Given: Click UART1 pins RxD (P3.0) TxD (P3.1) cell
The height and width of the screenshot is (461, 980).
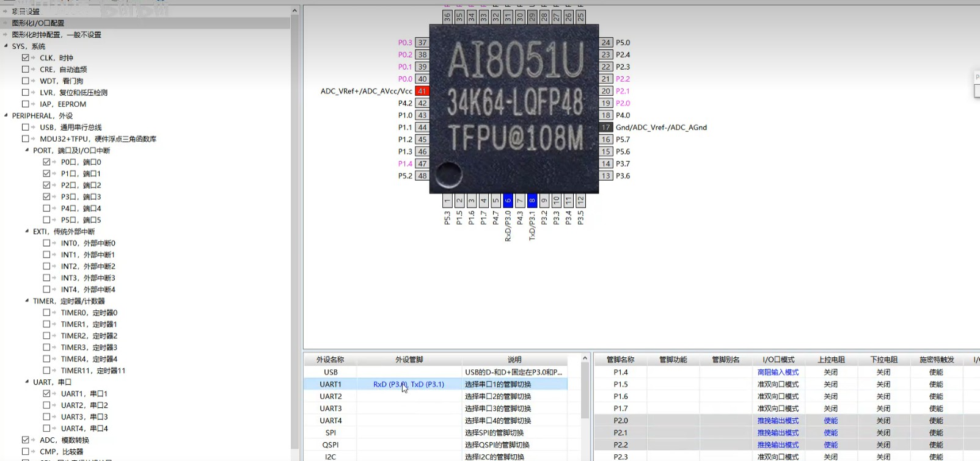Looking at the screenshot, I should tap(409, 384).
